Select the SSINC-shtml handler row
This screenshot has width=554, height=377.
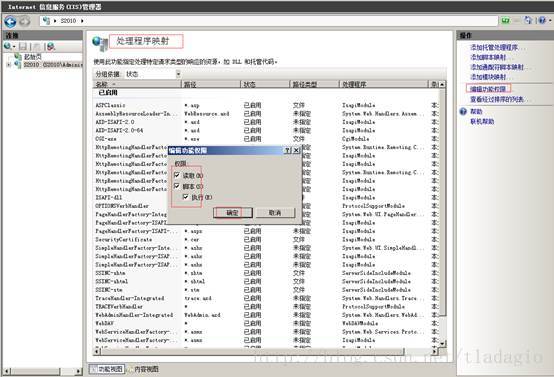point(267,282)
